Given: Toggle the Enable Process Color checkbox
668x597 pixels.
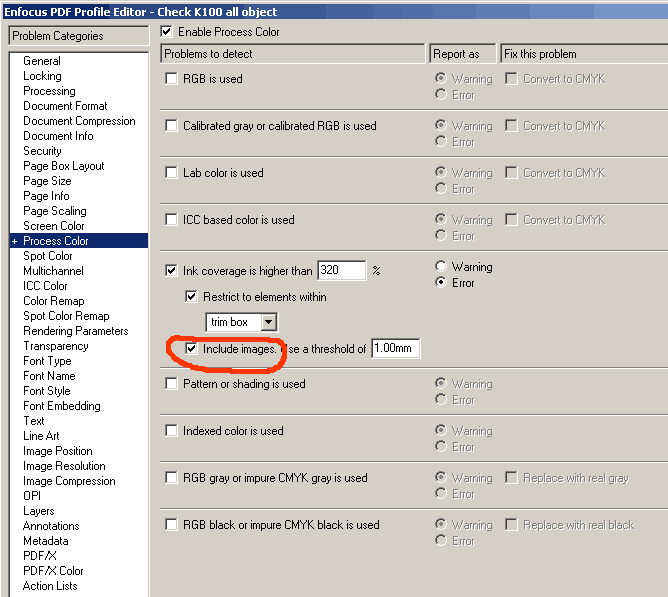Looking at the screenshot, I should click(x=167, y=32).
